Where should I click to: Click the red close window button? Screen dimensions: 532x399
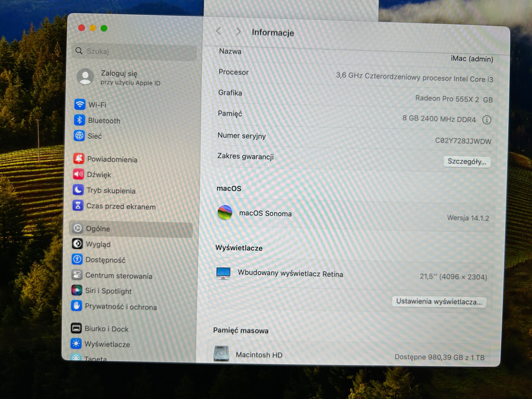pyautogui.click(x=82, y=28)
